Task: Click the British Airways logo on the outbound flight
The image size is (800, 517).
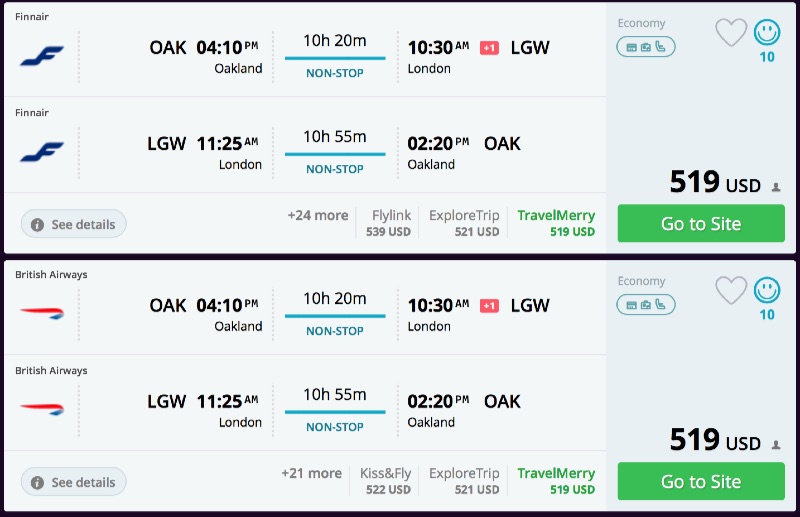Action: pos(42,312)
